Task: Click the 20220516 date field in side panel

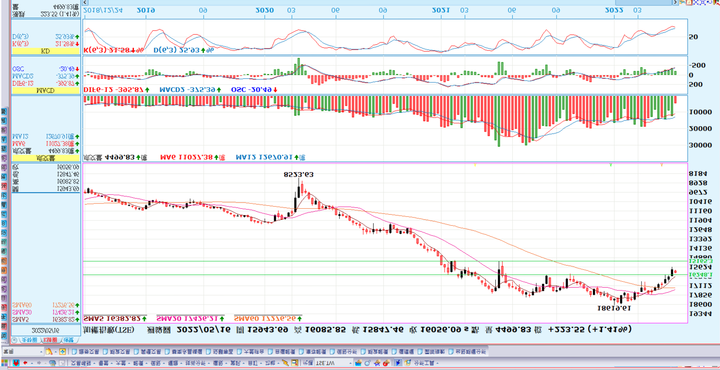Action: pyautogui.click(x=45, y=330)
